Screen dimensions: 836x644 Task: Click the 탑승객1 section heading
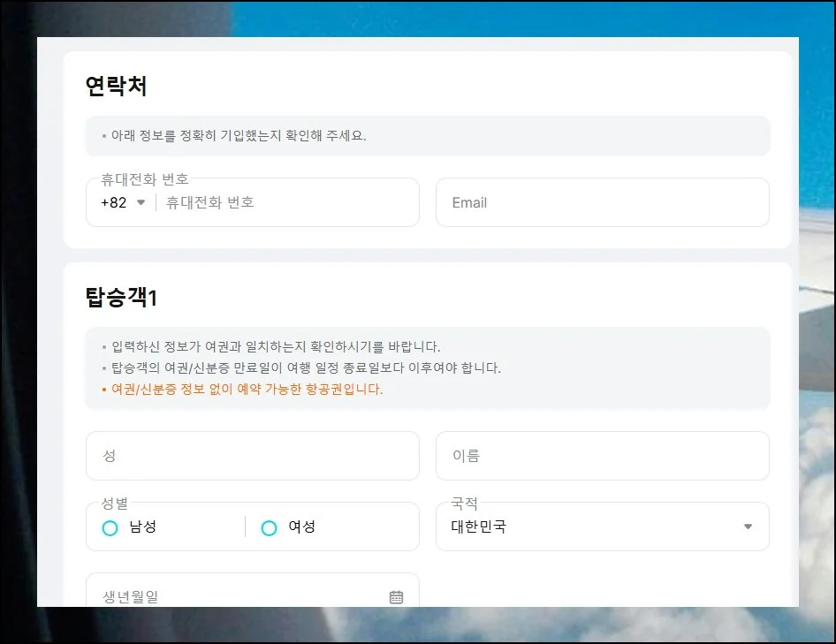[x=121, y=298]
